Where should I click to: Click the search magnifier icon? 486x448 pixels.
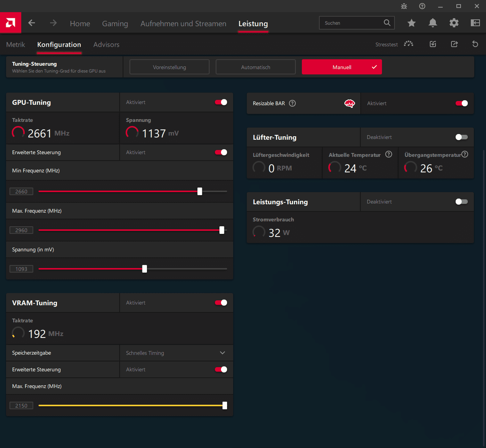(x=387, y=23)
